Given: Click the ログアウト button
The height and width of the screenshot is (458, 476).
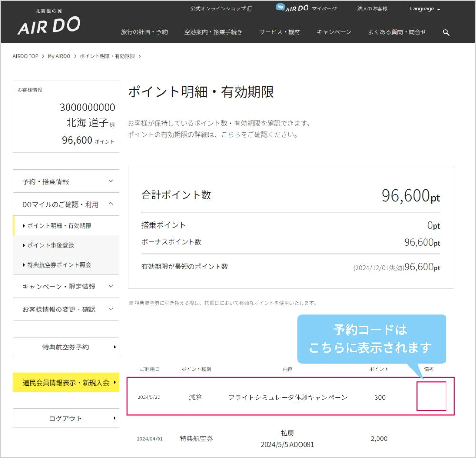Looking at the screenshot, I should (x=66, y=418).
